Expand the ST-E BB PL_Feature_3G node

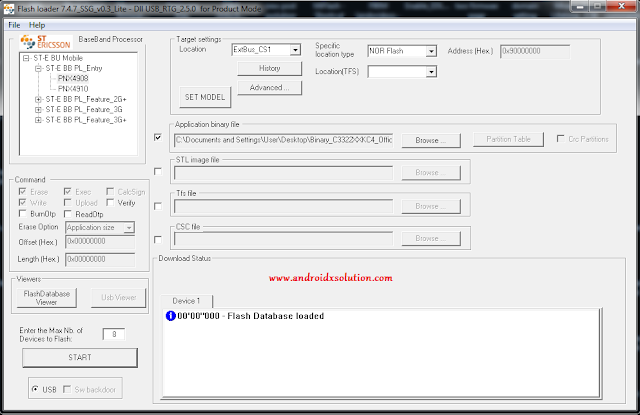tap(38, 109)
